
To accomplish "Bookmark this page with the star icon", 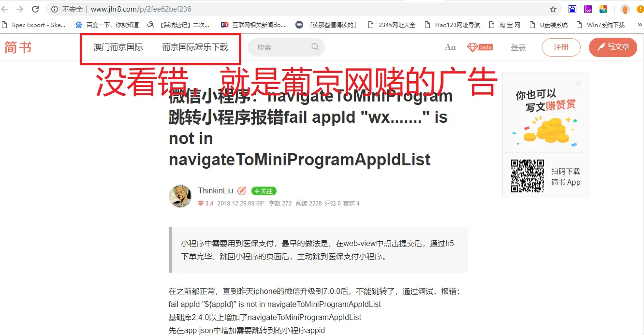I will click(553, 9).
